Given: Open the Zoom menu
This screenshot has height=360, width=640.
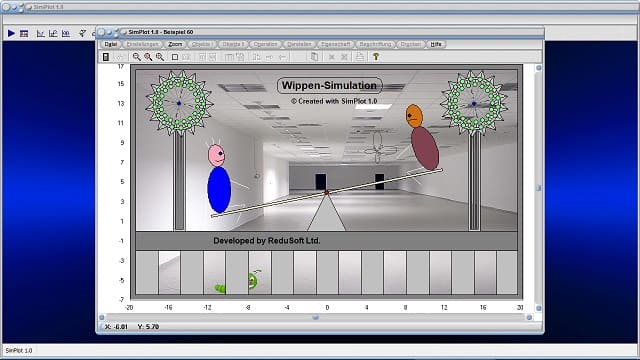Looking at the screenshot, I should 175,44.
